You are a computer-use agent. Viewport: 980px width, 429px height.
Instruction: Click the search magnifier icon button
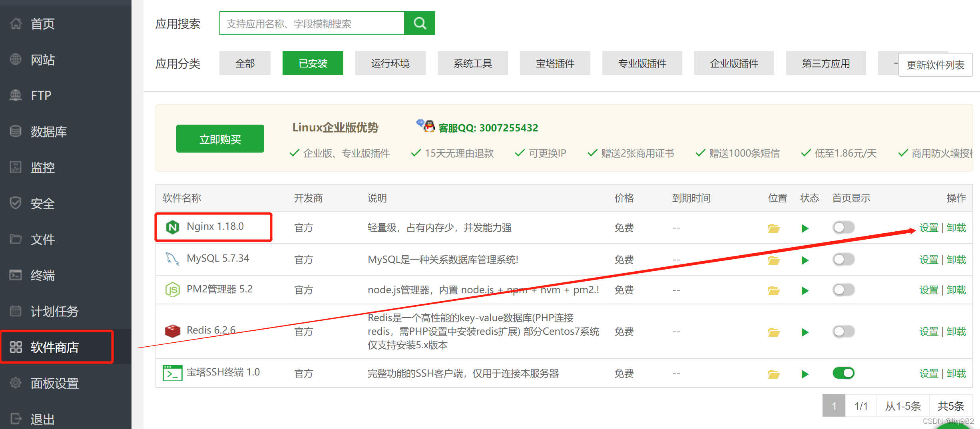point(420,23)
